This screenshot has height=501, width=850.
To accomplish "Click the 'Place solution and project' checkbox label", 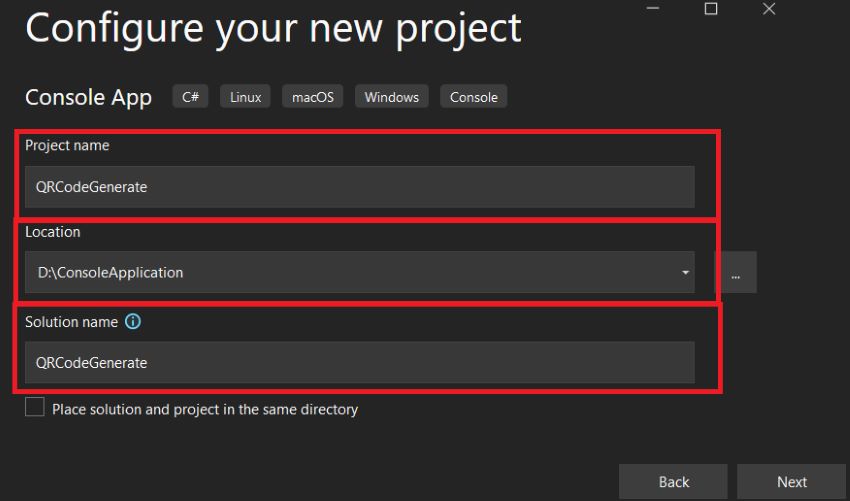I will 205,409.
